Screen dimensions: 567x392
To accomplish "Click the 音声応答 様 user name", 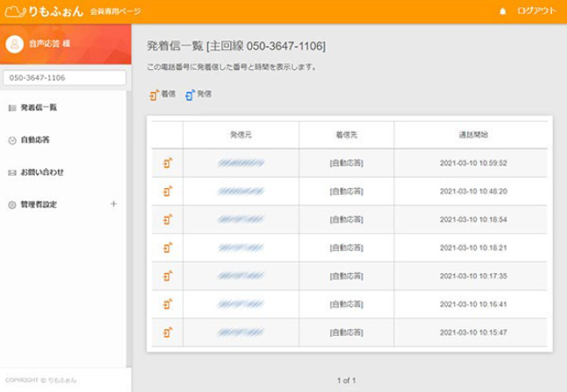I will (x=50, y=44).
